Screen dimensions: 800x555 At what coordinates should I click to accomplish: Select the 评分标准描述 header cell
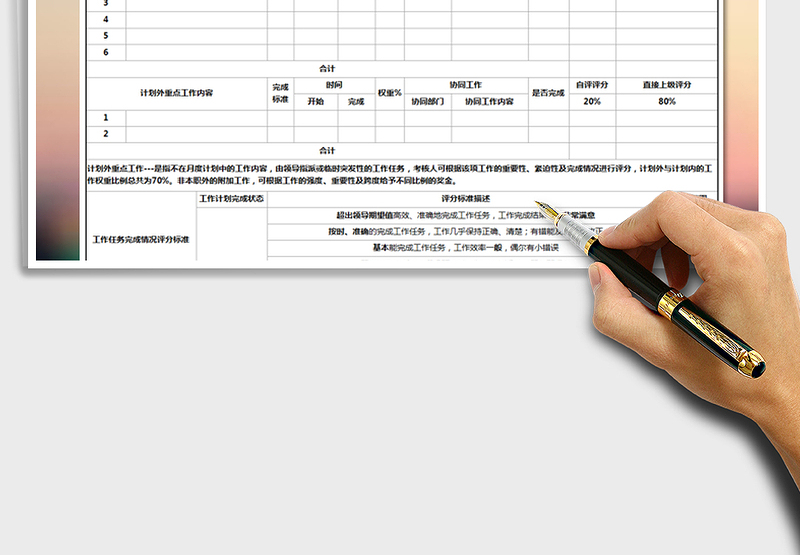[x=465, y=199]
